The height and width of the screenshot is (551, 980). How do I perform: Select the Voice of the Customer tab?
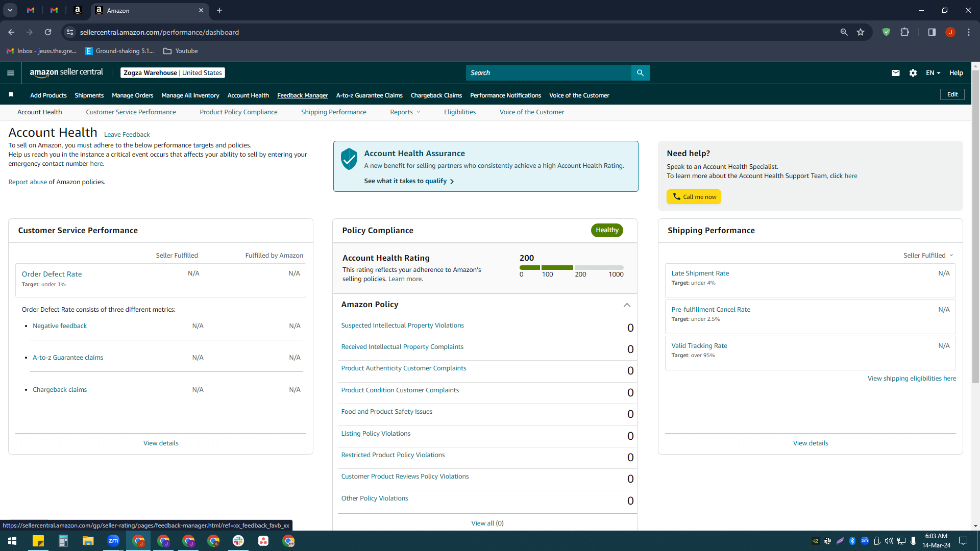pos(531,112)
